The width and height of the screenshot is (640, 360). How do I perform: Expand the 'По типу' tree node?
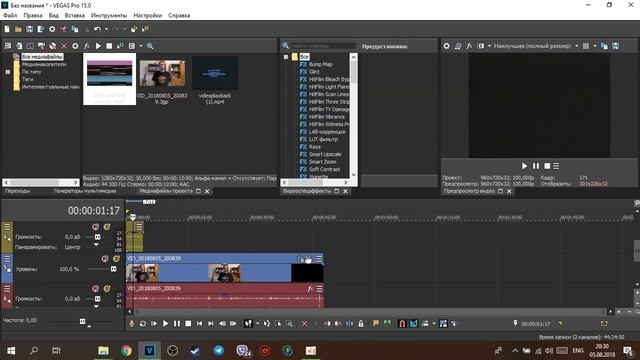coord(7,72)
